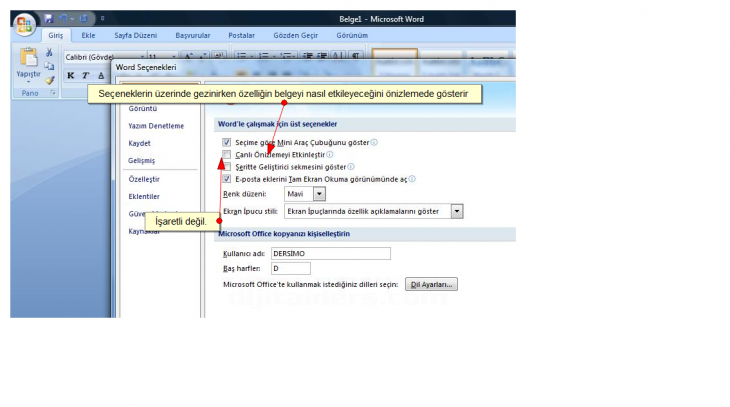Screen dimensions: 730x407
Task: Uncheck Seçime göre Mini Araç Çubuğunu göster
Action: click(x=226, y=142)
